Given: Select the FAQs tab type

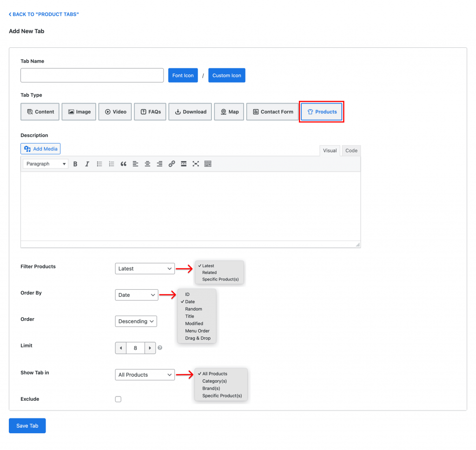Looking at the screenshot, I should (x=150, y=112).
